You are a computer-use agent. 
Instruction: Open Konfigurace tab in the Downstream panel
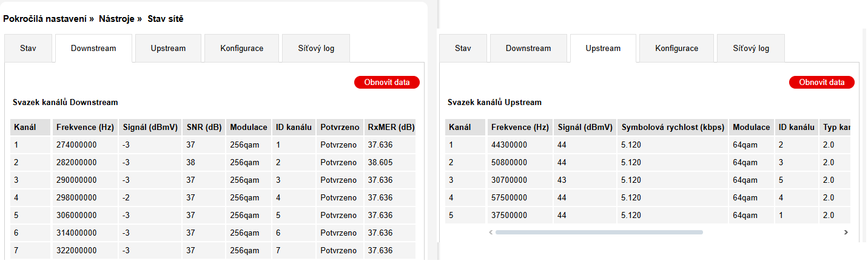tap(242, 49)
